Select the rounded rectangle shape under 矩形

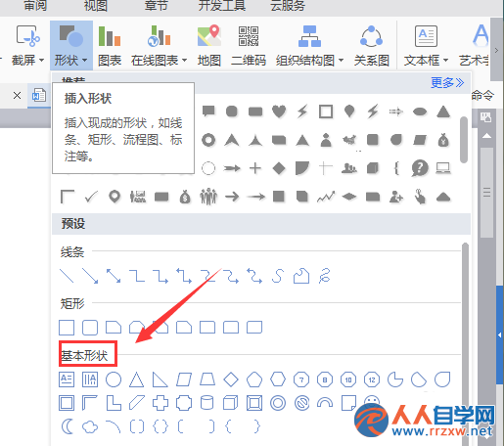pos(90,328)
